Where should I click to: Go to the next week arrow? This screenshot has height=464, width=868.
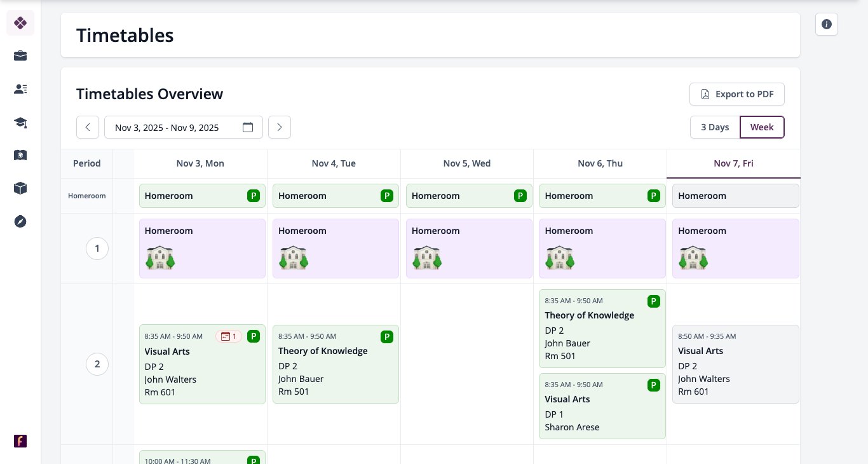tap(280, 127)
